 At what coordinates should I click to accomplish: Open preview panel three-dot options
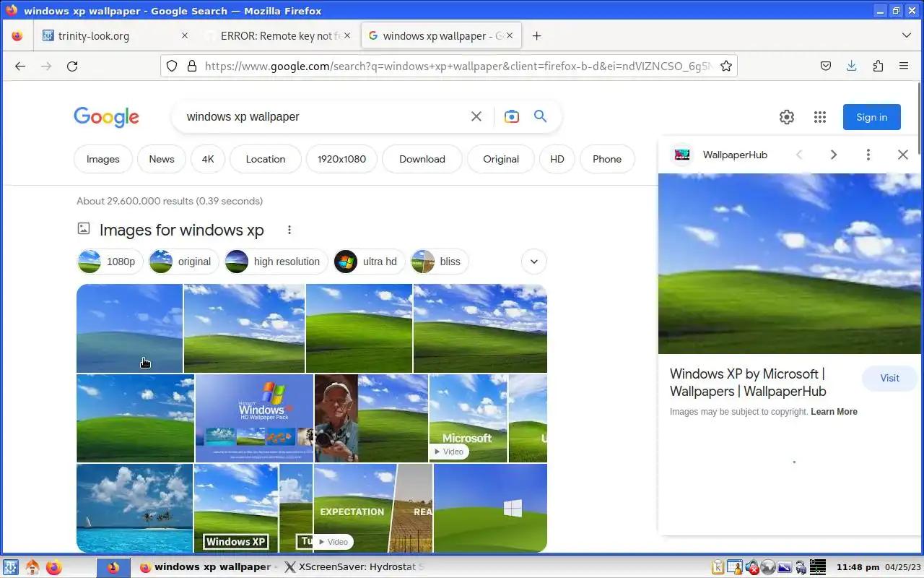click(x=868, y=155)
